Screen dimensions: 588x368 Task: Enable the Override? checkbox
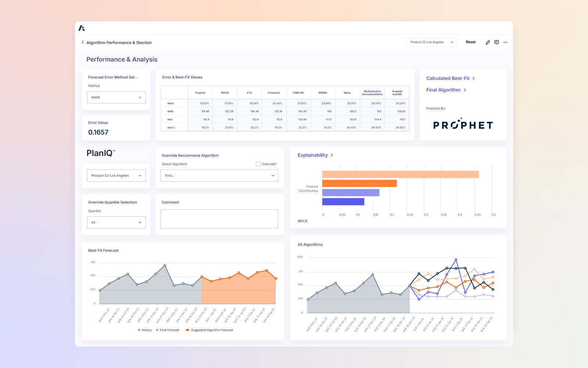click(258, 164)
